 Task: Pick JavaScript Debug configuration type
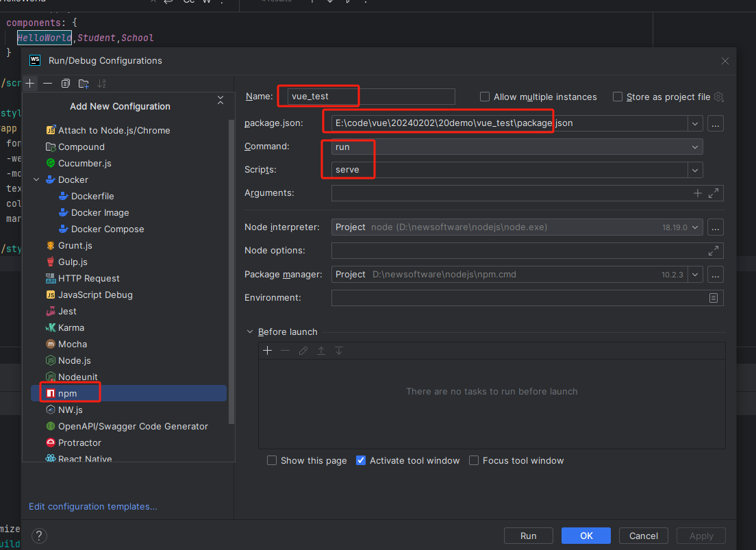pyautogui.click(x=95, y=295)
